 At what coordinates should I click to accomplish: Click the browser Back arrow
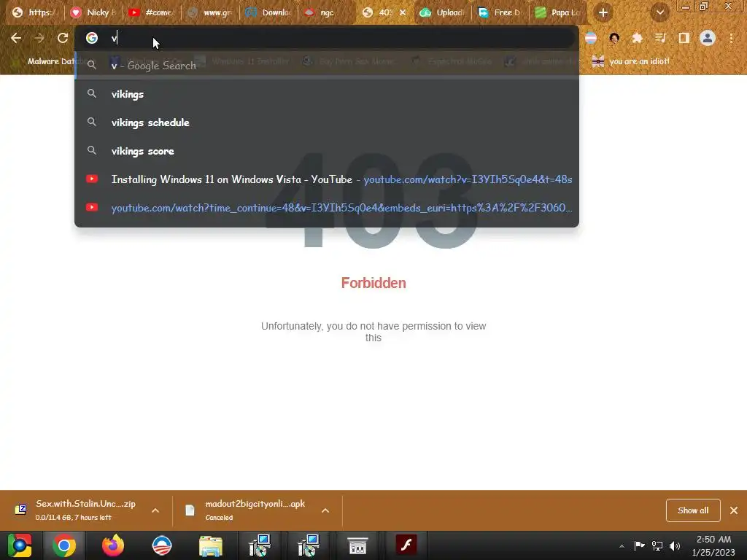(16, 38)
